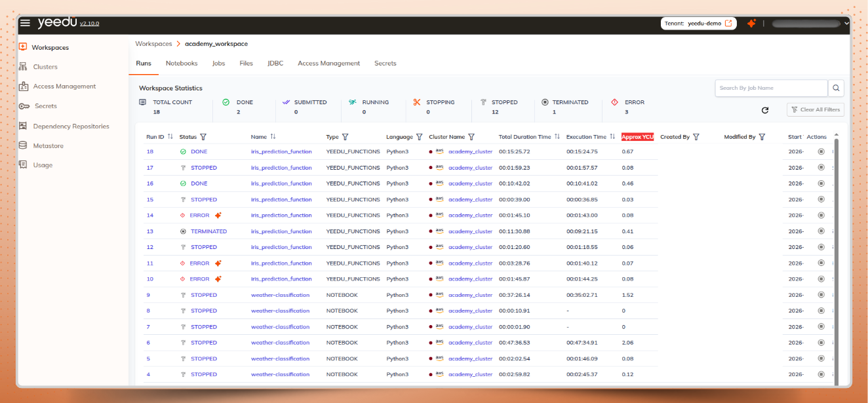Image resolution: width=868 pixels, height=403 pixels.
Task: Click the Search By Job Name field
Action: click(x=771, y=87)
